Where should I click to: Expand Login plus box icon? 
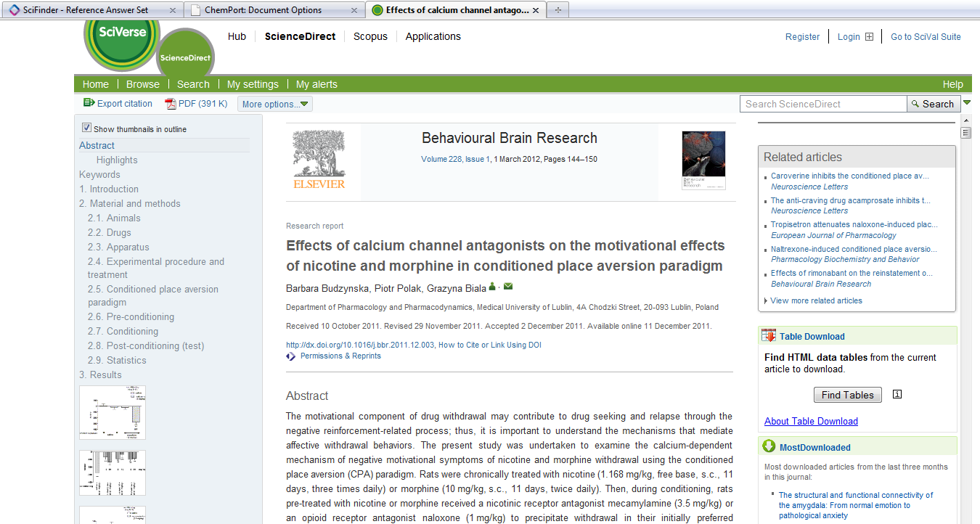click(x=869, y=37)
